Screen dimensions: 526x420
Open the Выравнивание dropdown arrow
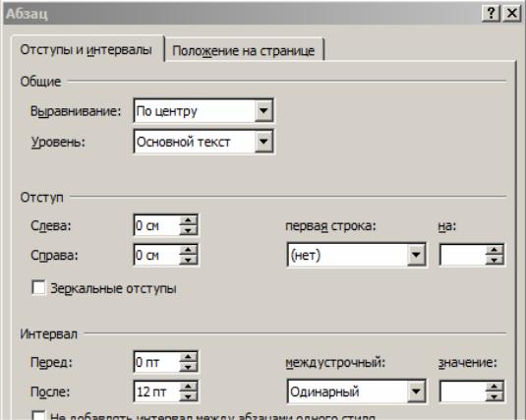click(263, 110)
